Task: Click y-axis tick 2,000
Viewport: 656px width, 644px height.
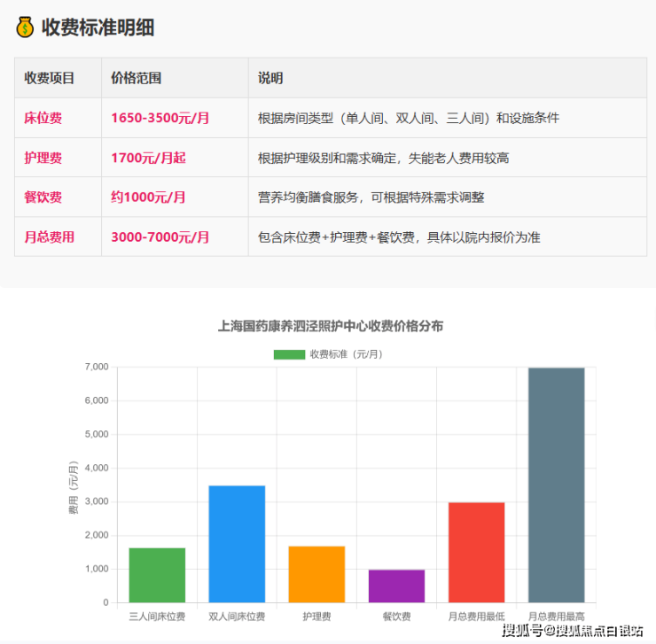Action: tap(97, 535)
